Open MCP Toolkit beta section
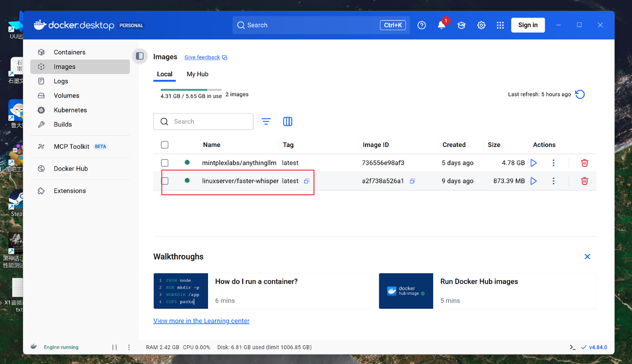 (80, 146)
